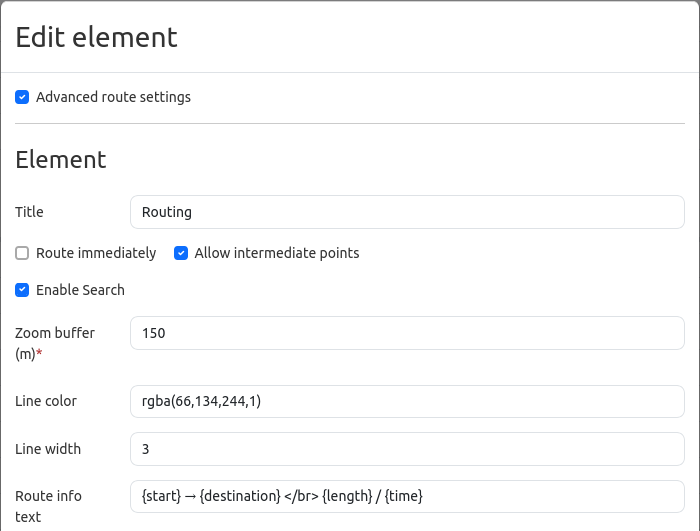Image resolution: width=700 pixels, height=531 pixels.
Task: Click the "Route immediately" label text
Action: (x=96, y=253)
